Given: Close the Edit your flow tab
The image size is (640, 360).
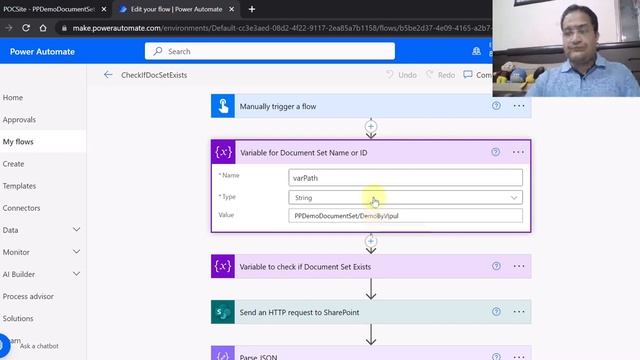Looking at the screenshot, I should coord(231,9).
